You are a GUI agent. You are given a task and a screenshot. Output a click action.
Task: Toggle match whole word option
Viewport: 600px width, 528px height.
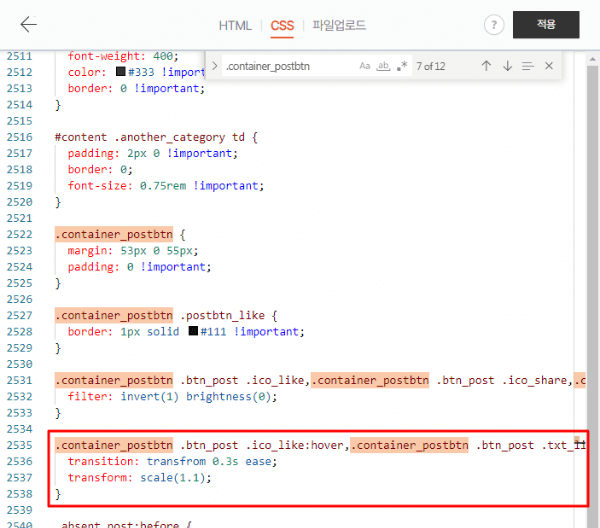(383, 66)
